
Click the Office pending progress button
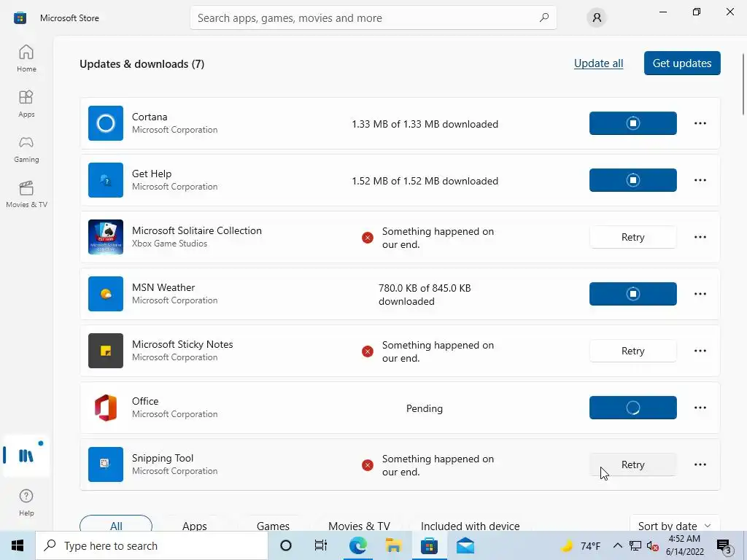click(x=632, y=408)
